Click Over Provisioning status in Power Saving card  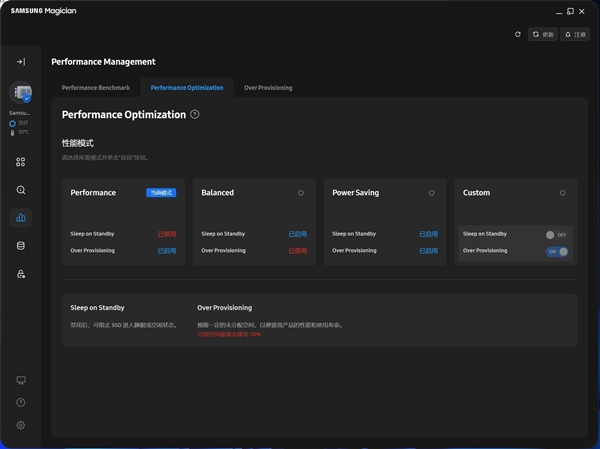tap(429, 251)
